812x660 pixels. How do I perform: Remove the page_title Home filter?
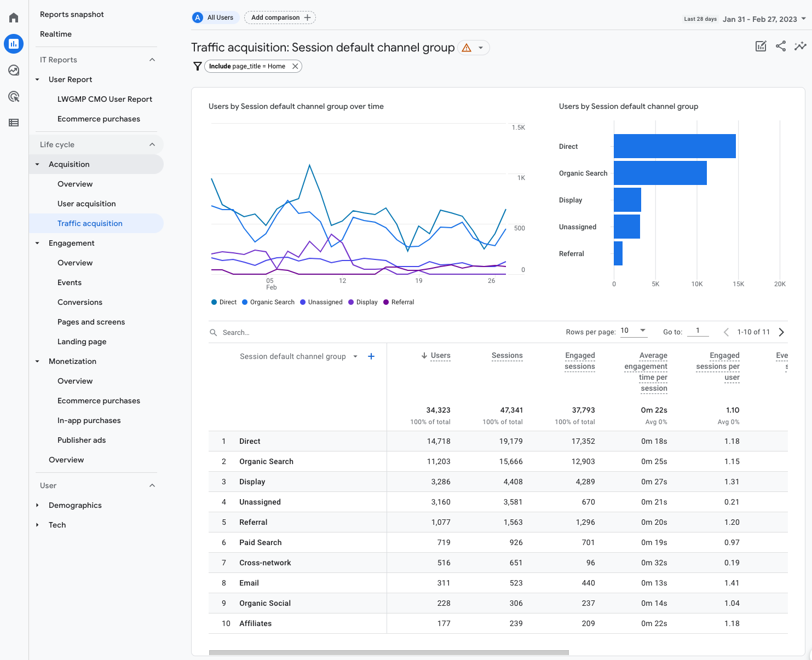295,66
